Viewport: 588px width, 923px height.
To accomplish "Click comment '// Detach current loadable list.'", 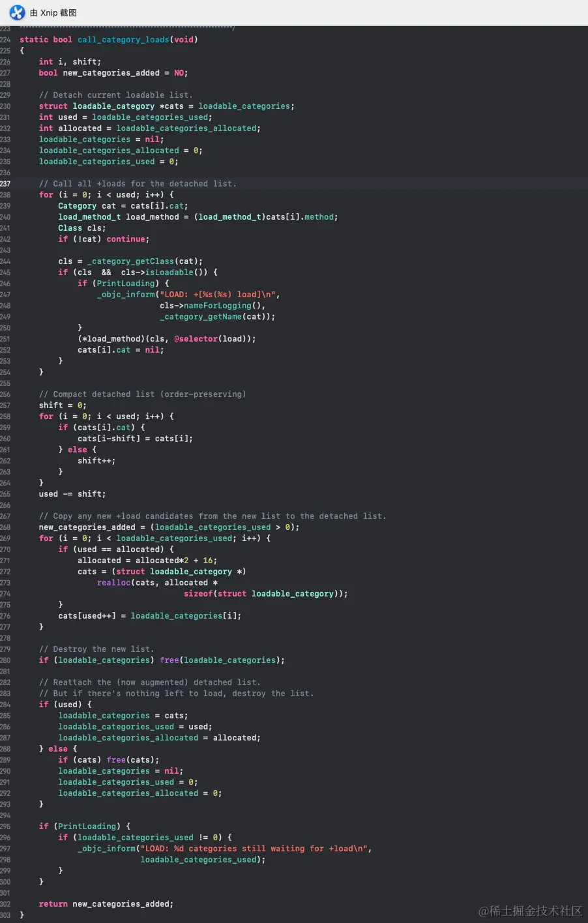I will 116,95.
